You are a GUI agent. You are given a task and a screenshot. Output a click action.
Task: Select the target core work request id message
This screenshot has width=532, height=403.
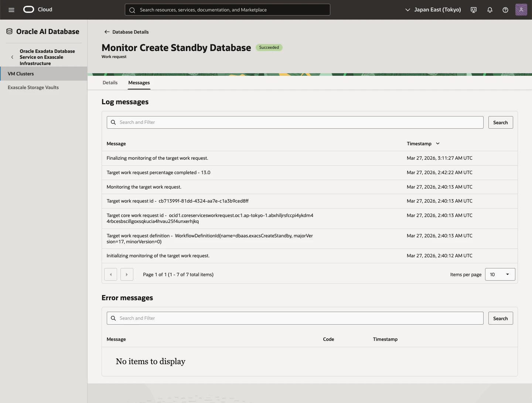coord(210,219)
